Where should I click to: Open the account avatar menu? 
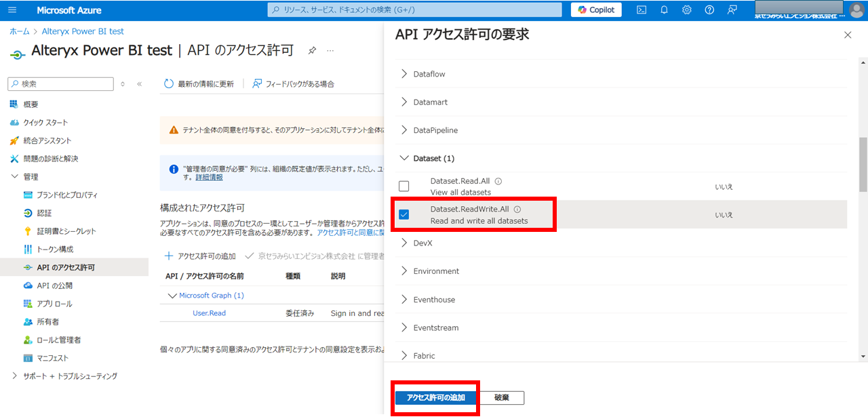pos(857,10)
